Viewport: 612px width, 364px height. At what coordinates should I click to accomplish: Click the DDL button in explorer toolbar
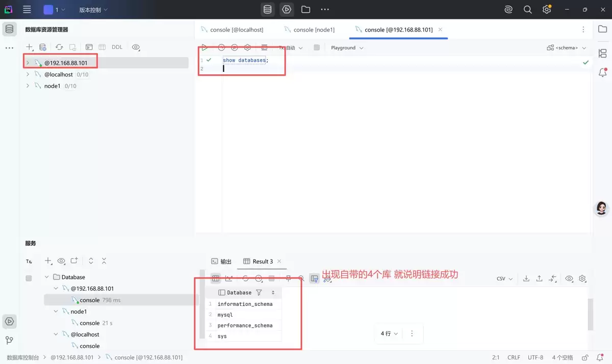pos(117,47)
